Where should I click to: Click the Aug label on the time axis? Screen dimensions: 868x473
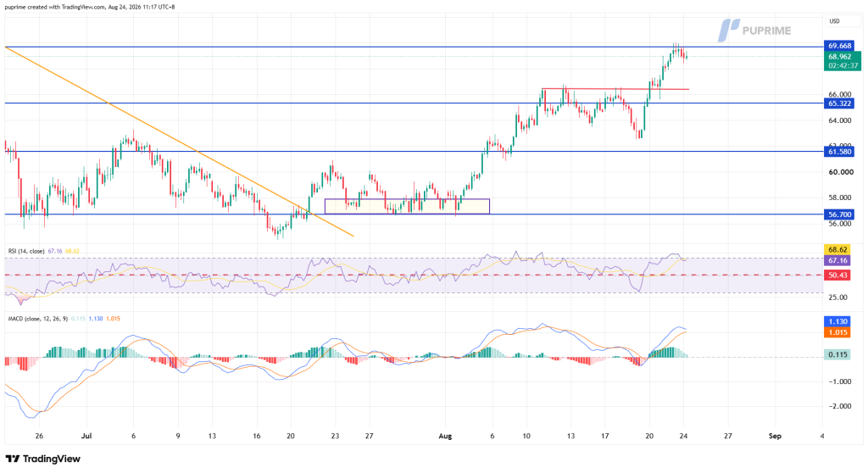pyautogui.click(x=445, y=436)
